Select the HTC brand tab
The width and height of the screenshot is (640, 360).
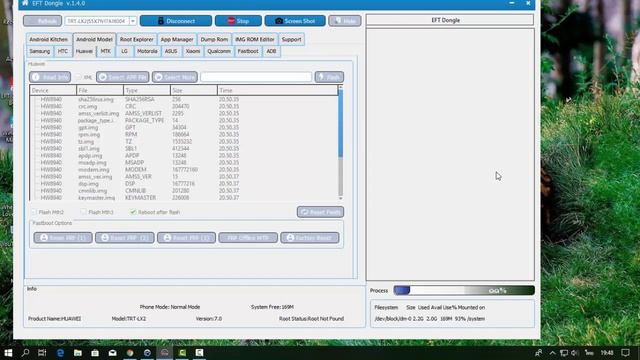click(x=63, y=51)
